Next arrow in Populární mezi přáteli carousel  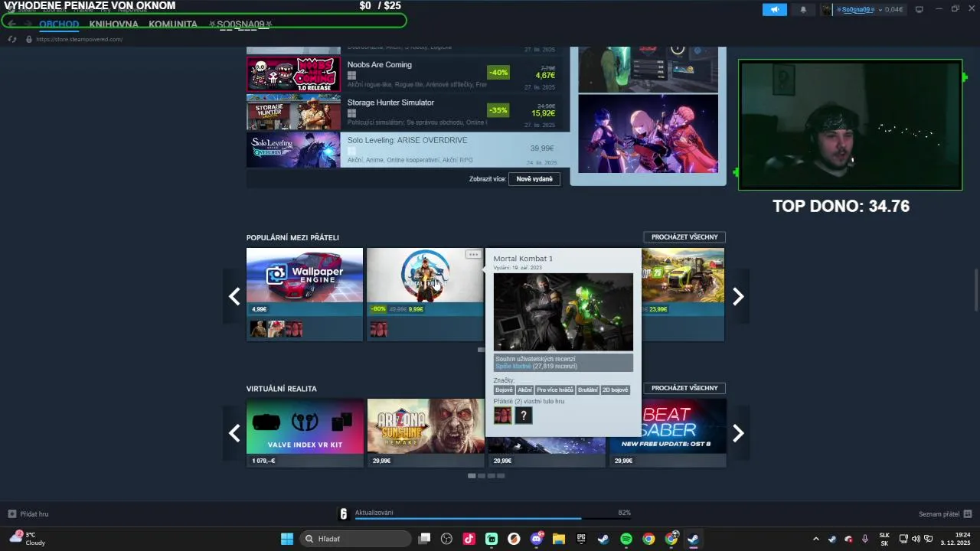pyautogui.click(x=738, y=296)
